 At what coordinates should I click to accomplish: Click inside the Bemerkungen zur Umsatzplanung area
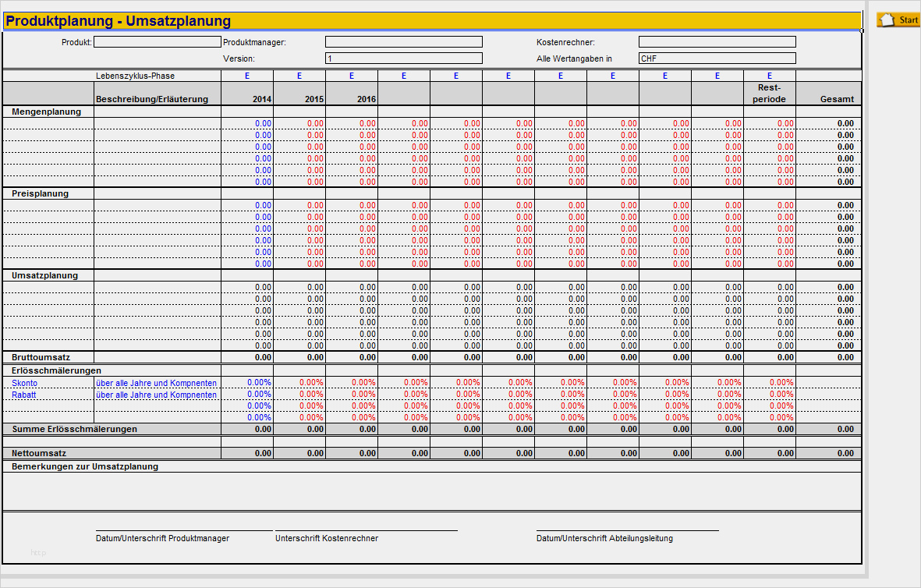pos(429,487)
